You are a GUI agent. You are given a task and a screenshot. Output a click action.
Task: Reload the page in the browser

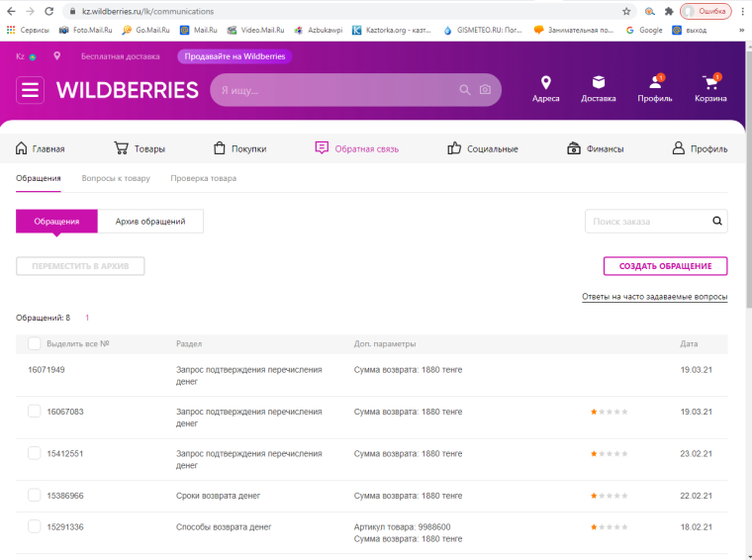coord(48,11)
